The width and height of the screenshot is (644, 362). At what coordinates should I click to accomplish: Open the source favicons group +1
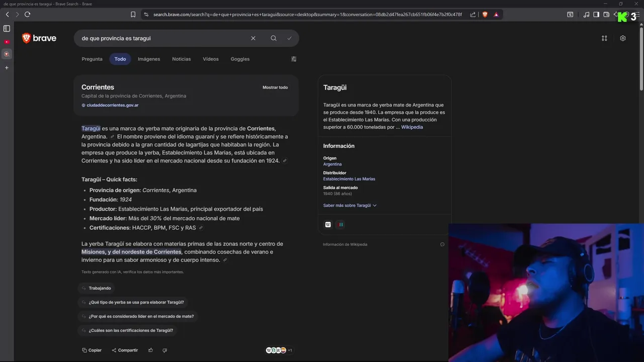click(x=279, y=350)
